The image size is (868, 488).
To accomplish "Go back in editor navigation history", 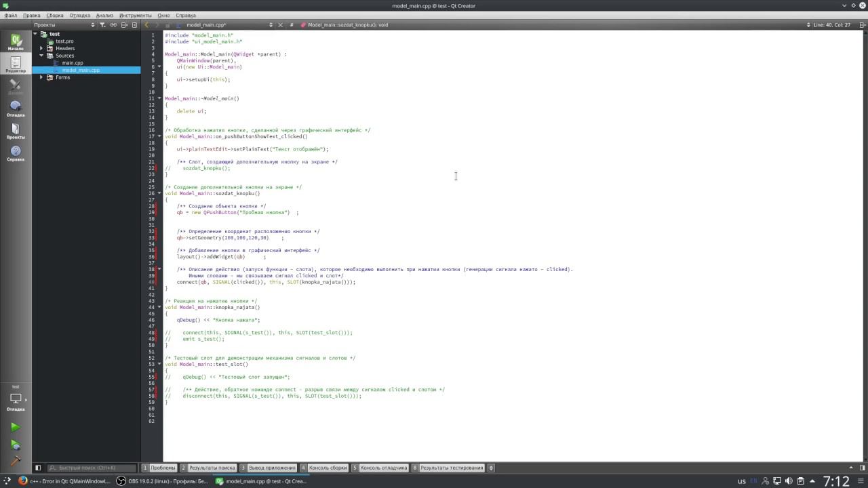I will point(146,25).
